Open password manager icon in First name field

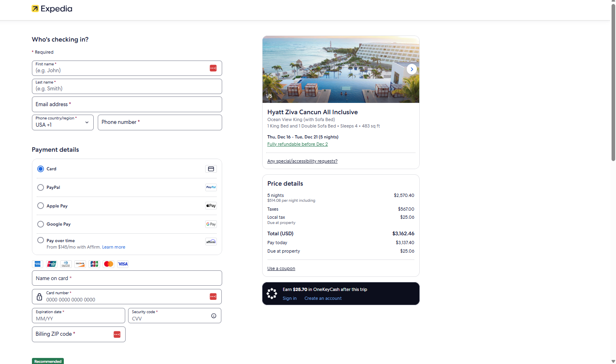[x=213, y=68]
